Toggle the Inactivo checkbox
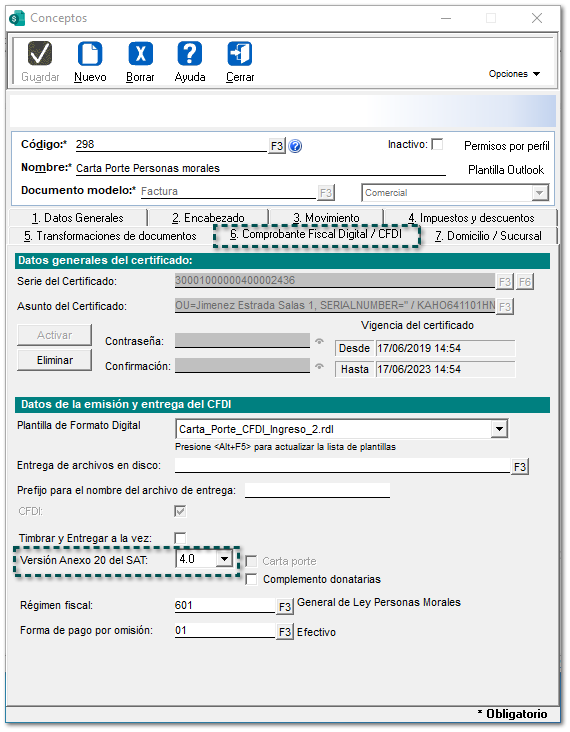The width and height of the screenshot is (570, 732). [437, 144]
